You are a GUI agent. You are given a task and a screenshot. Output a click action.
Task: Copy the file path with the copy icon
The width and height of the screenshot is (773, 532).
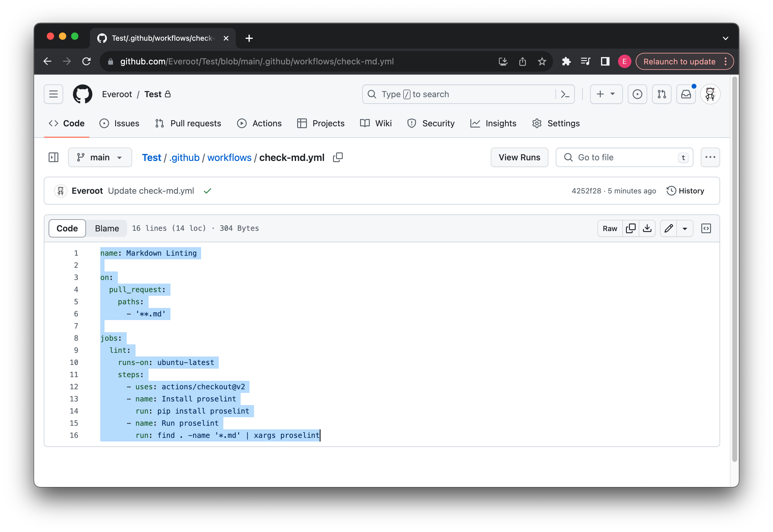[x=338, y=157]
